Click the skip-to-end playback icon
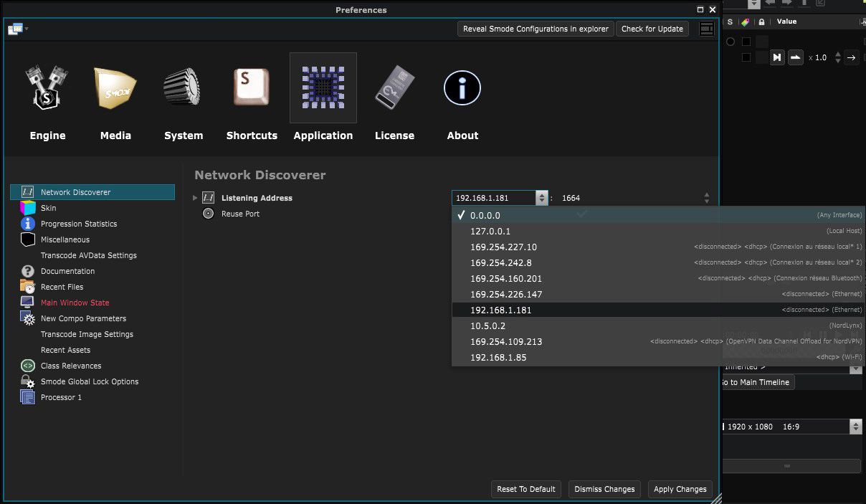The height and width of the screenshot is (504, 866). click(x=777, y=57)
